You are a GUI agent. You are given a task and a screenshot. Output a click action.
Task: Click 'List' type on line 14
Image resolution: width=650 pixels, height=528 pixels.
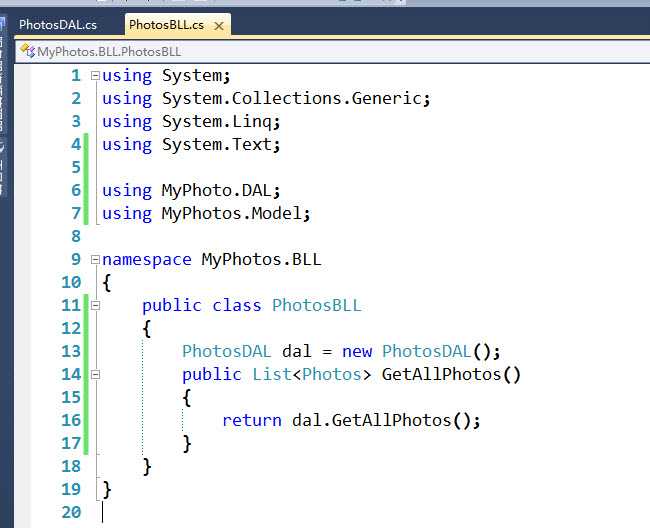click(272, 375)
